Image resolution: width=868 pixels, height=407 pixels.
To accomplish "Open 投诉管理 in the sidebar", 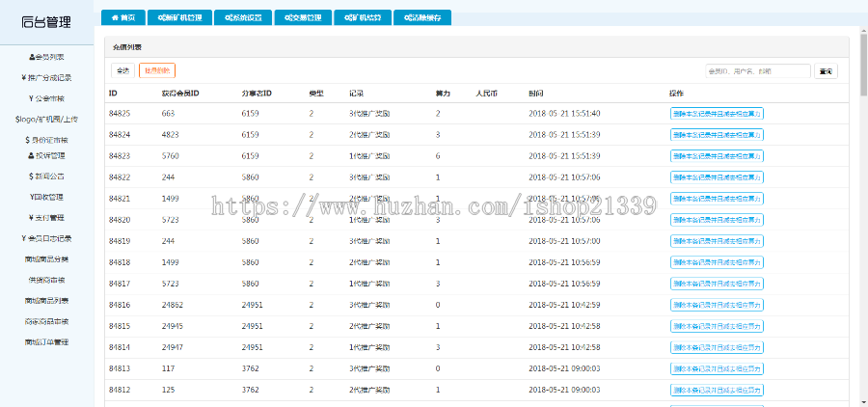I will click(47, 155).
